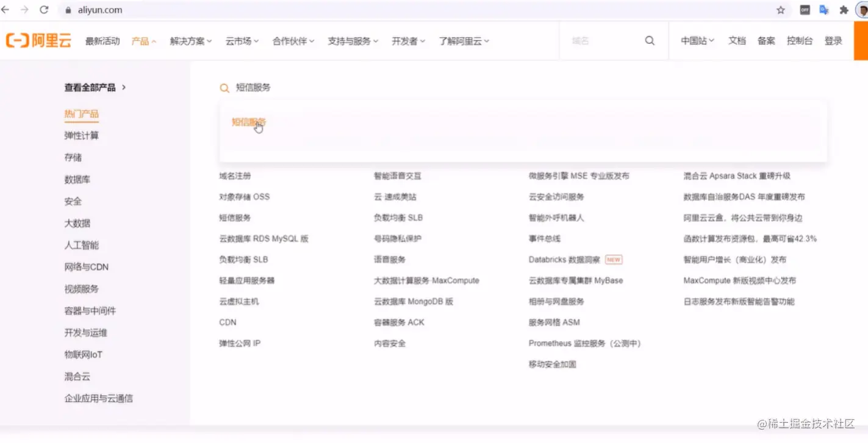Click the browser forward arrow
Screen dimensions: 868x443
(x=24, y=10)
